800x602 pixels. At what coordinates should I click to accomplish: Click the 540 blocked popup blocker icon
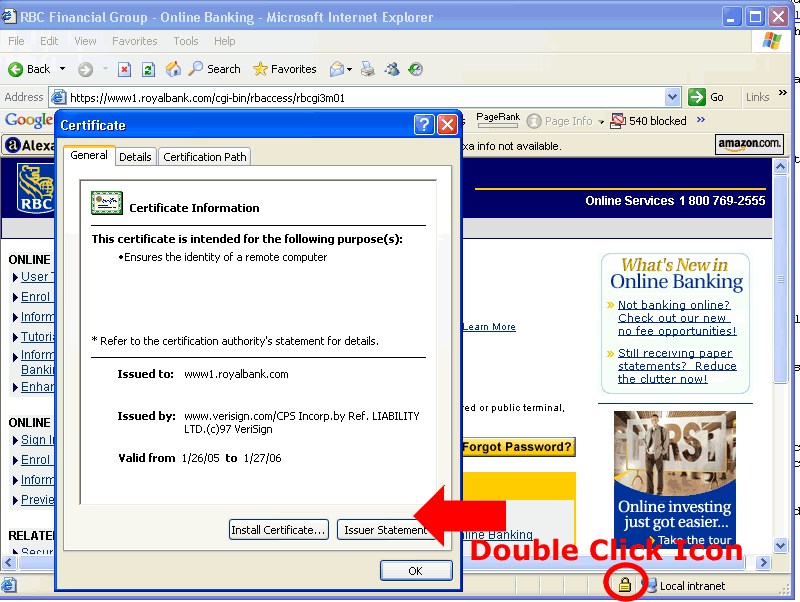pos(618,121)
